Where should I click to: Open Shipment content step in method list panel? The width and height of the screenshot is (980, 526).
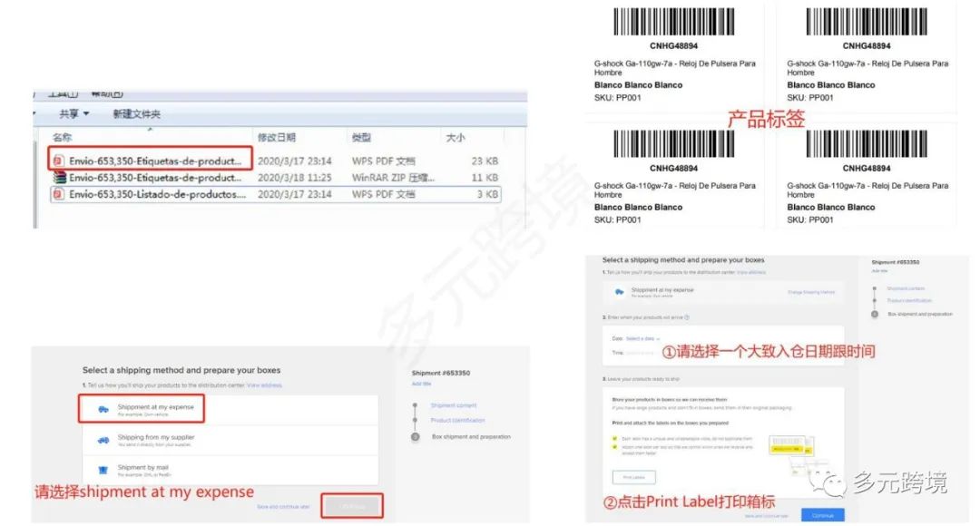(454, 405)
